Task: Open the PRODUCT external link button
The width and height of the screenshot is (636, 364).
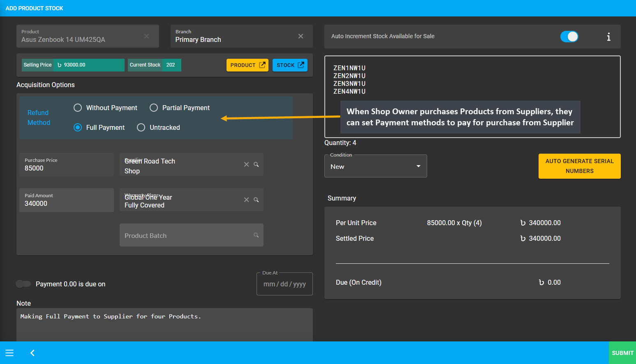Action: click(x=247, y=65)
